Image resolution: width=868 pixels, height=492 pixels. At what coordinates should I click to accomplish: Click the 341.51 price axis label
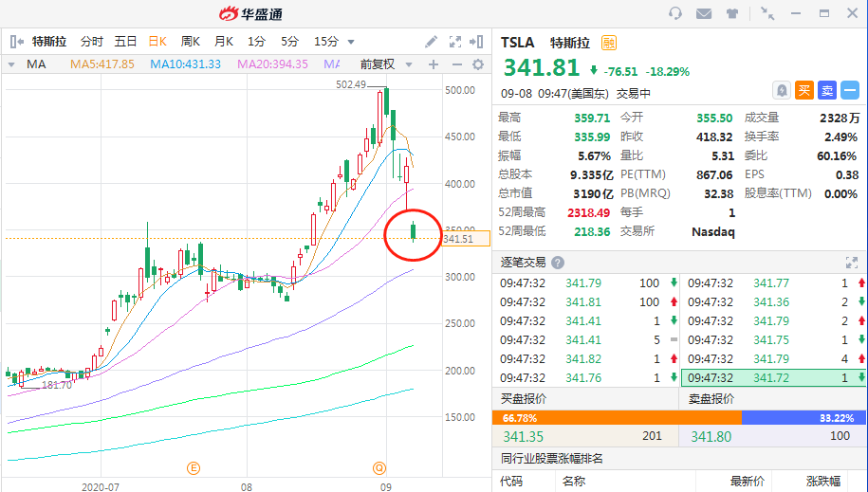pyautogui.click(x=466, y=239)
